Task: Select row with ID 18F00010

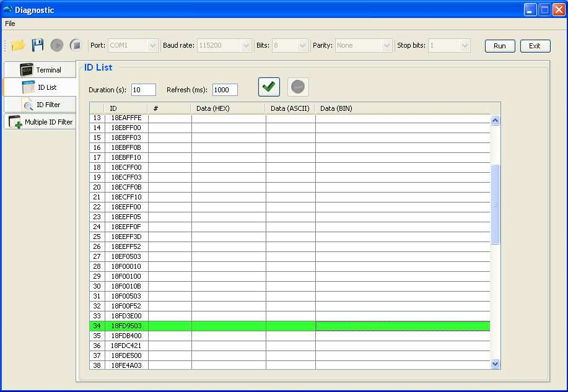Action: 290,266
